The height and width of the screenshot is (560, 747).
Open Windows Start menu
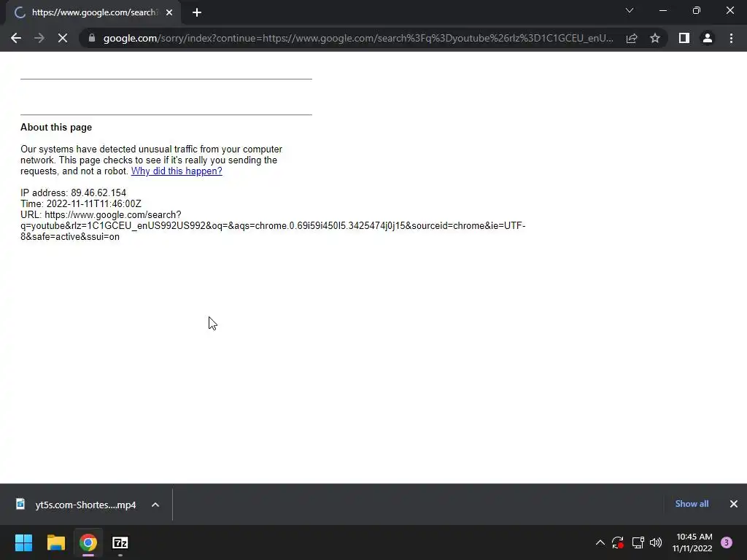tap(23, 542)
